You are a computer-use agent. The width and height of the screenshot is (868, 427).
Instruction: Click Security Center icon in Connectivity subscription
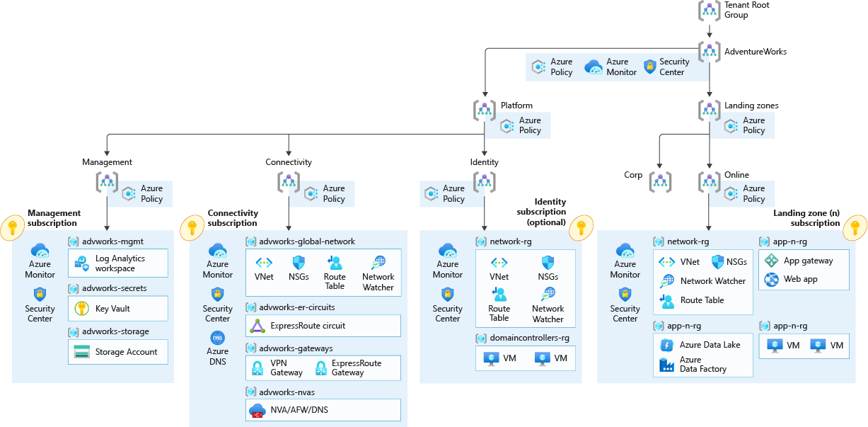(218, 294)
